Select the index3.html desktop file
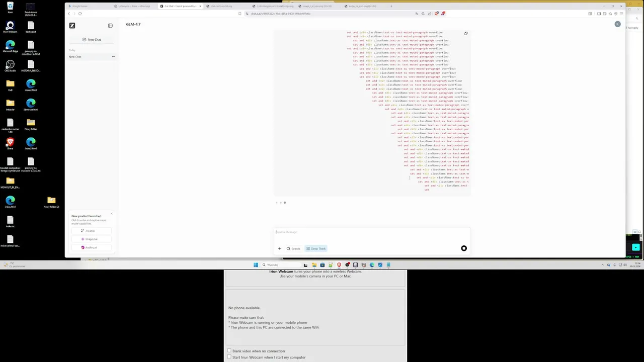 click(x=31, y=144)
